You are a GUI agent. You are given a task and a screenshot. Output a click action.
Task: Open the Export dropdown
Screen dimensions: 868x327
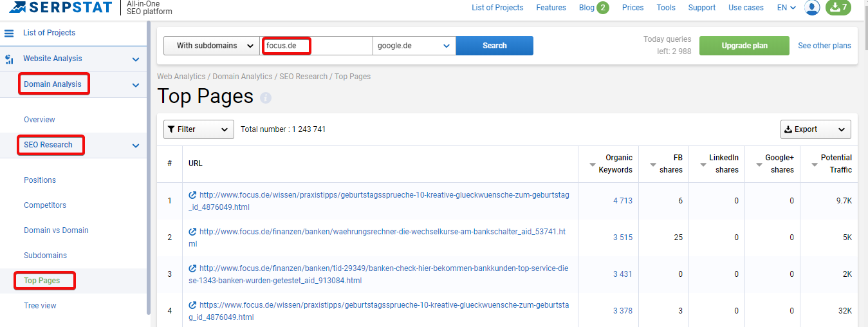816,129
